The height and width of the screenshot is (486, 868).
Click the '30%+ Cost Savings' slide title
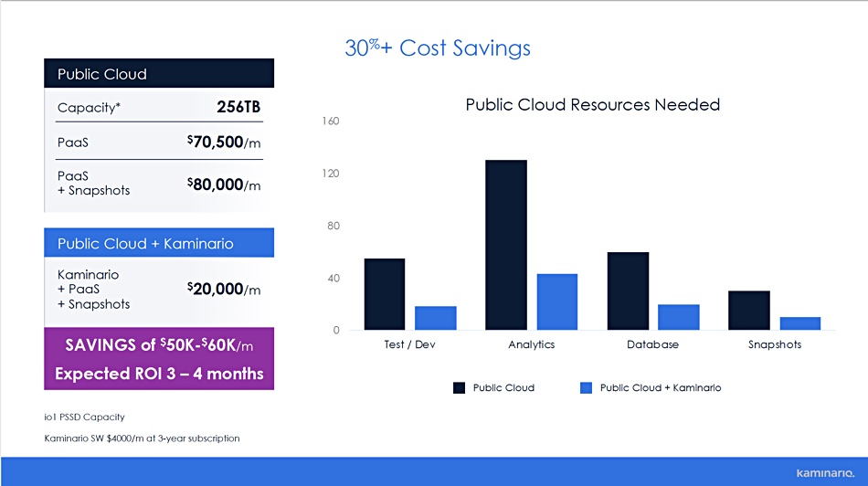[438, 48]
